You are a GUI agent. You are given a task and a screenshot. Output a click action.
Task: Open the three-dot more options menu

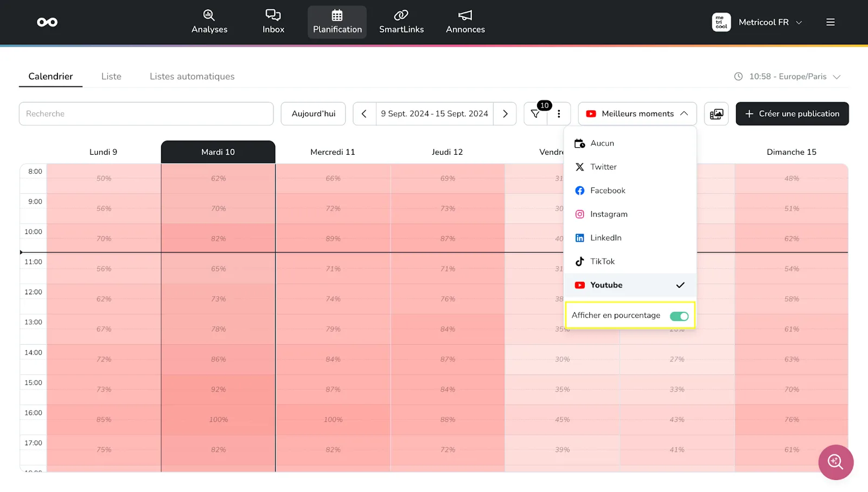point(559,114)
